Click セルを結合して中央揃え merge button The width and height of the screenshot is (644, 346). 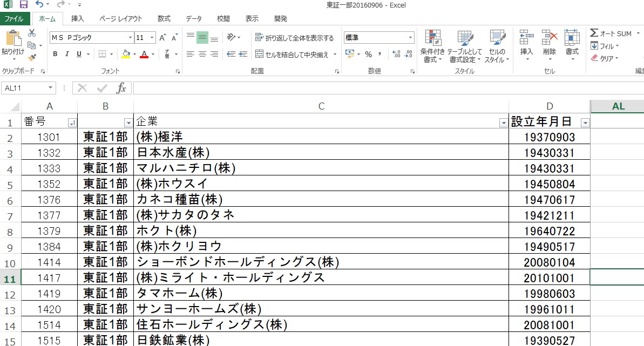coord(292,54)
